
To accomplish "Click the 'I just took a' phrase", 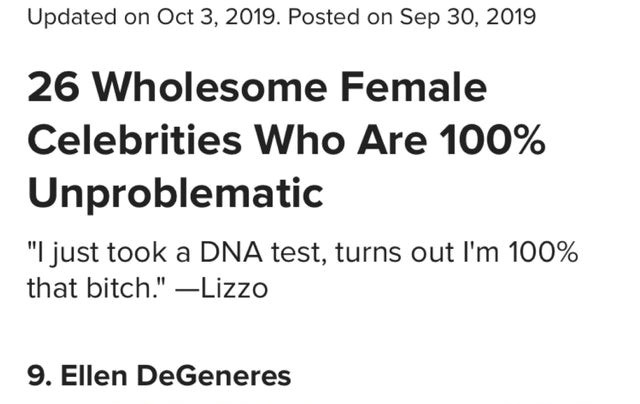I will pyautogui.click(x=108, y=253).
